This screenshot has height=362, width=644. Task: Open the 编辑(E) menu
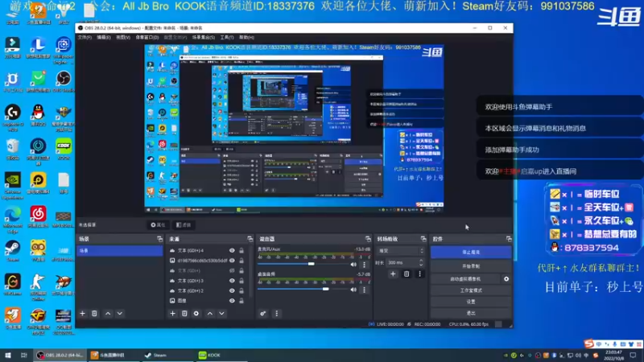tap(104, 37)
